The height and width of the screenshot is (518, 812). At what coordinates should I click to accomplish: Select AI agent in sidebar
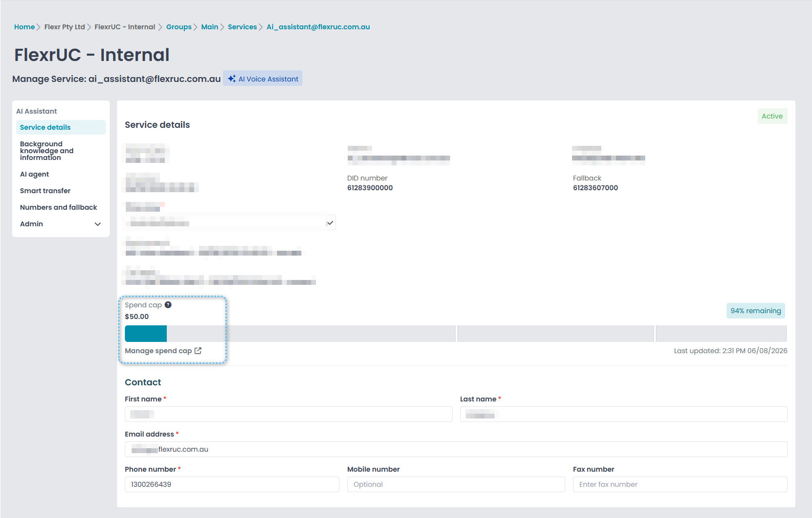(x=61, y=174)
